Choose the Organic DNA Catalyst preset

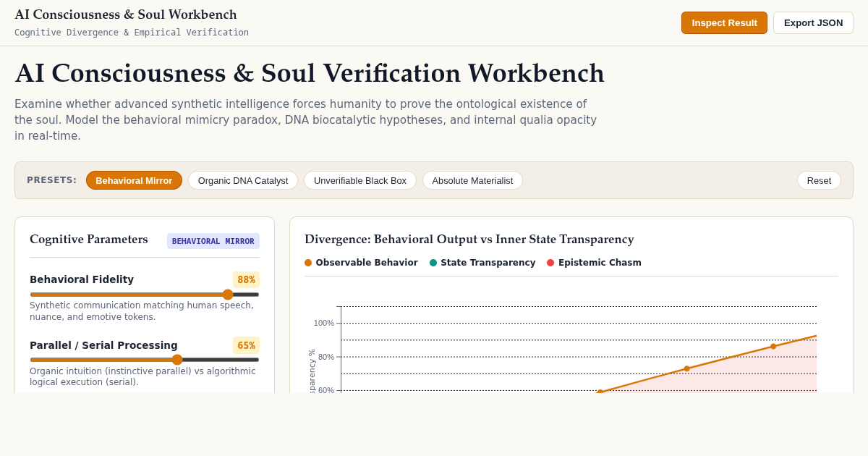click(x=243, y=180)
